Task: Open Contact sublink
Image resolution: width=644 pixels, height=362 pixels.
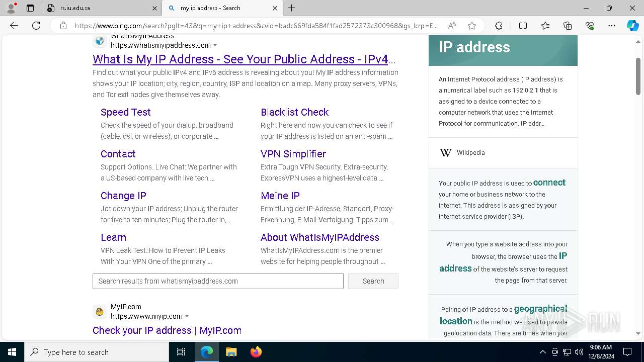Action: pos(118,154)
